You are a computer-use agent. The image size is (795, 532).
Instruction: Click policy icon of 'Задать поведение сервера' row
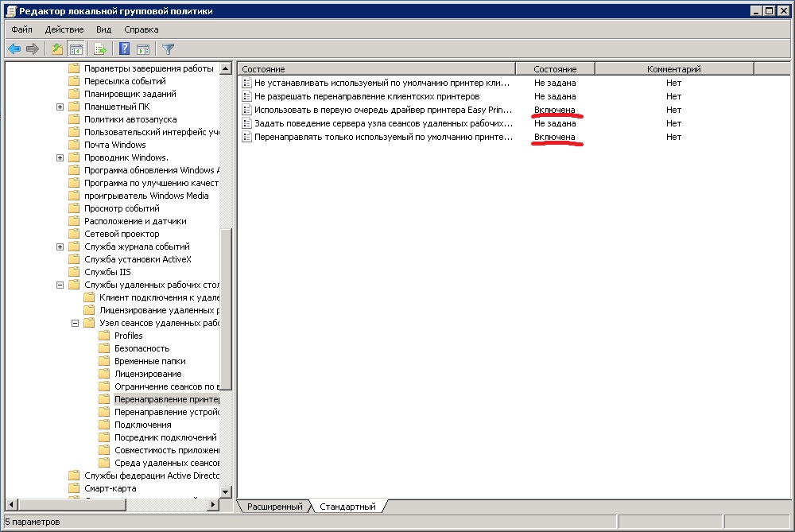click(247, 123)
